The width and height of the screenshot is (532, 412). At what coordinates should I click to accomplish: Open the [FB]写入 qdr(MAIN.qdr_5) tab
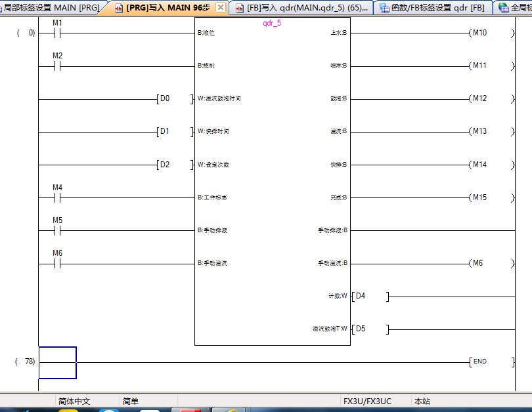(x=302, y=8)
